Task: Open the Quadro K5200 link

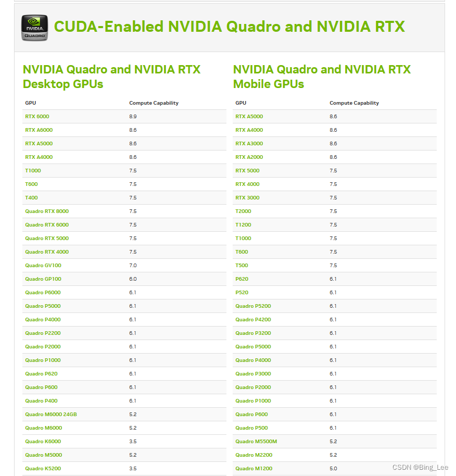Action: tap(43, 469)
